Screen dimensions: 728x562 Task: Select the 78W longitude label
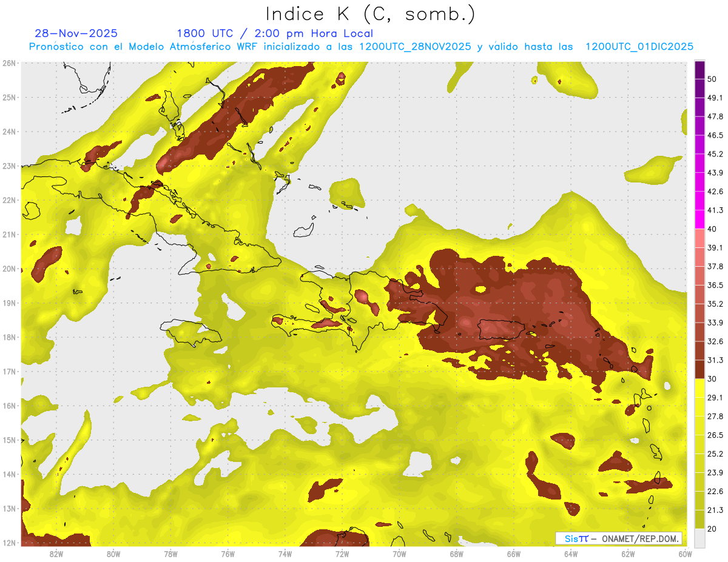pyautogui.click(x=170, y=554)
